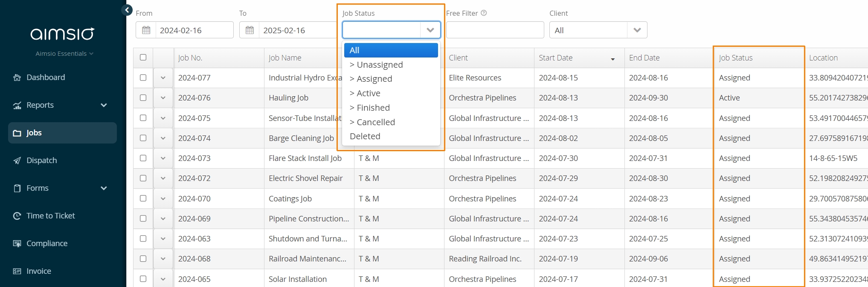Expand row details for job 2024-076
Screen dimensions: 868x287
coord(163,98)
